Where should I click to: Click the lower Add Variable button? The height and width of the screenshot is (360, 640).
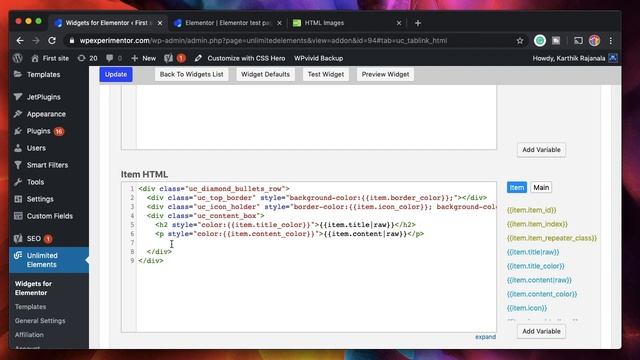[541, 331]
